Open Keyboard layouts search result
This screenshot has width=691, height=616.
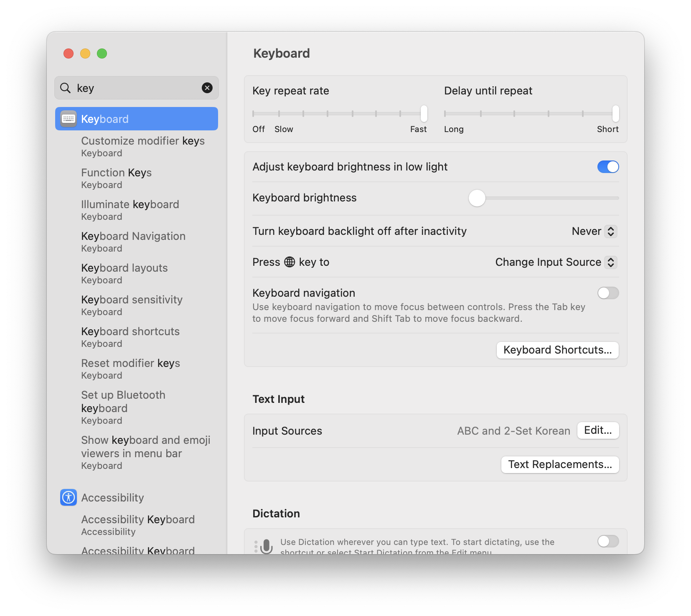click(124, 273)
